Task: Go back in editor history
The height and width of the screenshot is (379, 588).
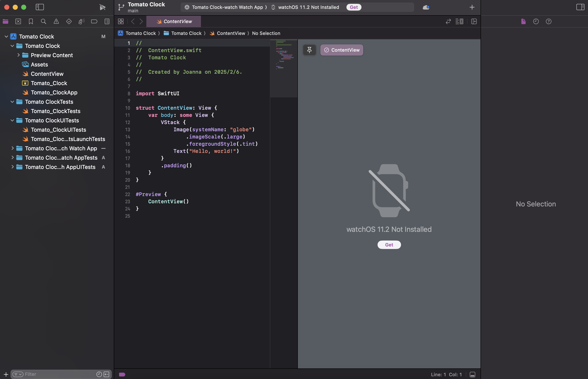Action: coord(133,21)
